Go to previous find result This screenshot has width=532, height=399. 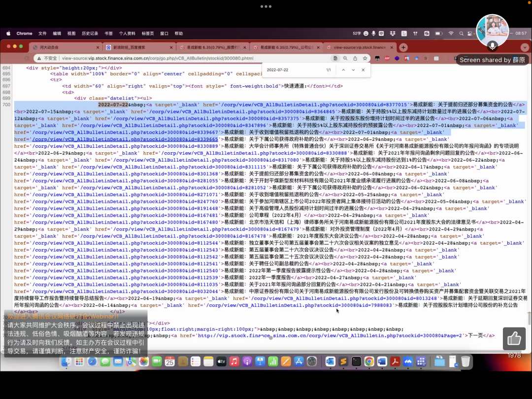[x=343, y=70]
